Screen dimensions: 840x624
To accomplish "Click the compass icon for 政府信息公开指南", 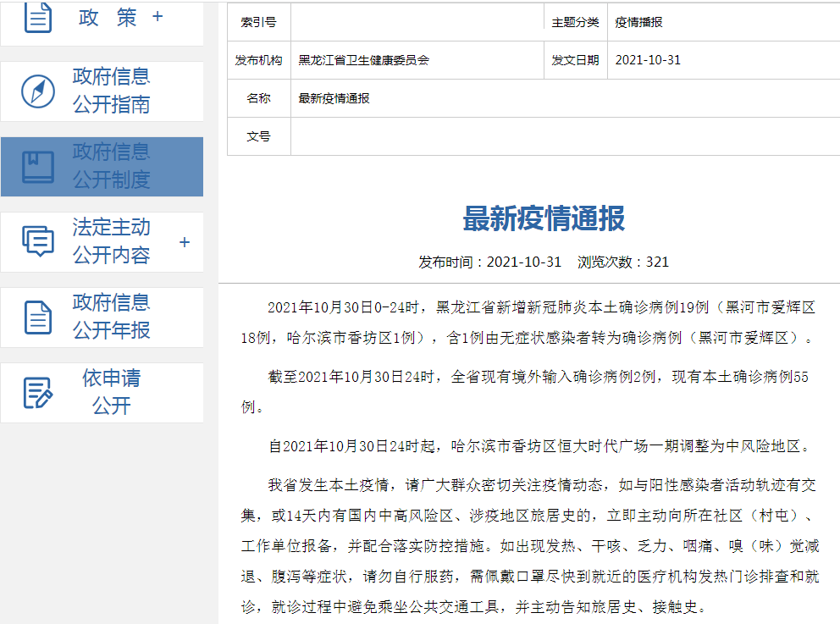I will pyautogui.click(x=38, y=91).
